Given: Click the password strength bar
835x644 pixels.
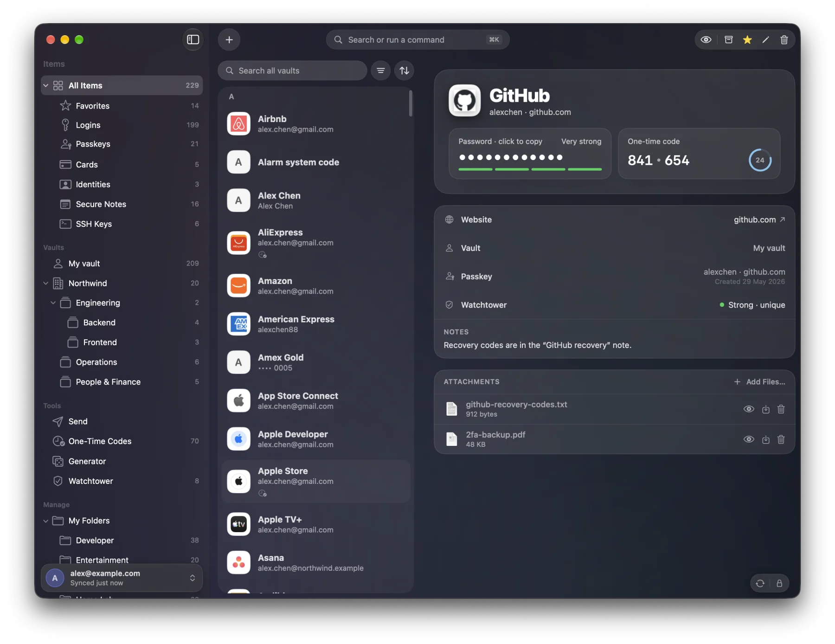Looking at the screenshot, I should point(530,169).
